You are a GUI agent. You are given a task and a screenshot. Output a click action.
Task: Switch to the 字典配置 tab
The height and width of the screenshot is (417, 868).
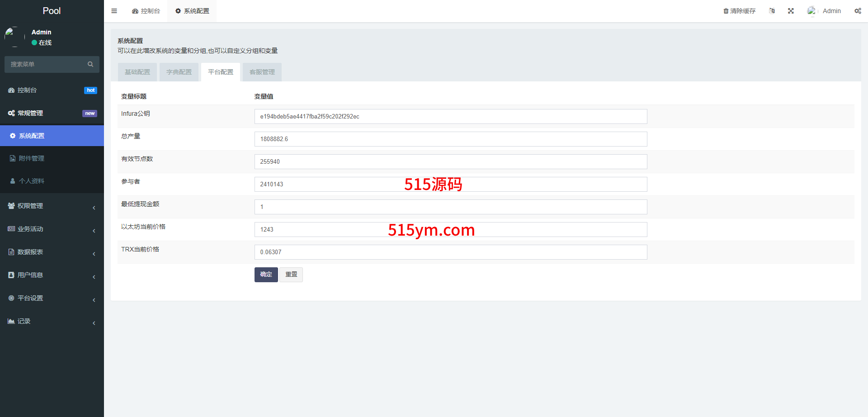click(179, 72)
